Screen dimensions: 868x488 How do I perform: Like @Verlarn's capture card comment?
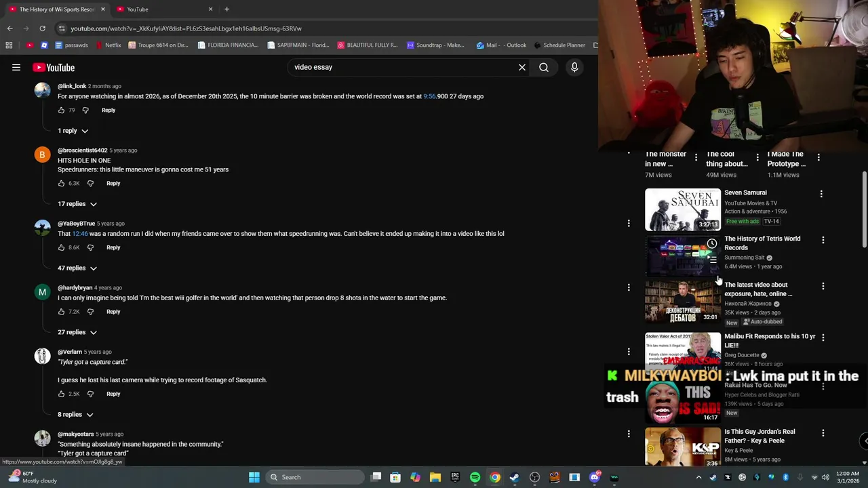tap(61, 394)
